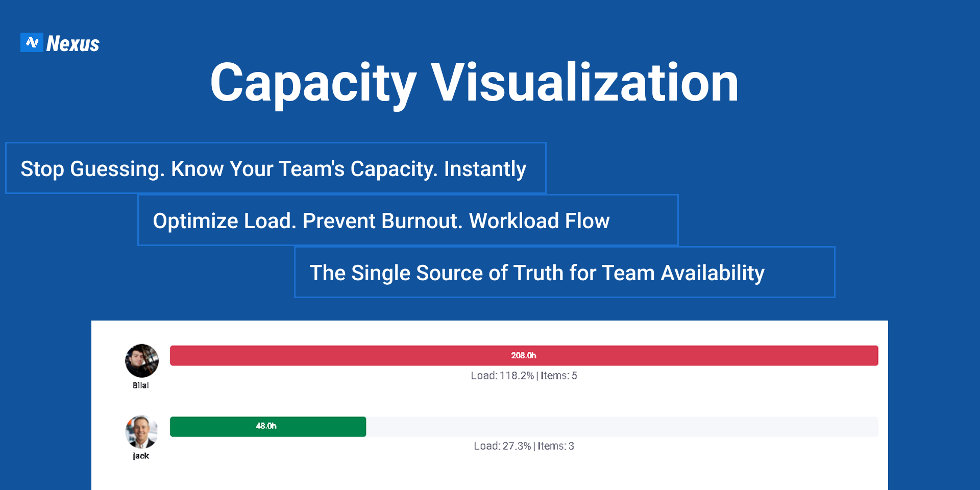980x490 pixels.
Task: Click the Bilal name label
Action: [x=141, y=385]
